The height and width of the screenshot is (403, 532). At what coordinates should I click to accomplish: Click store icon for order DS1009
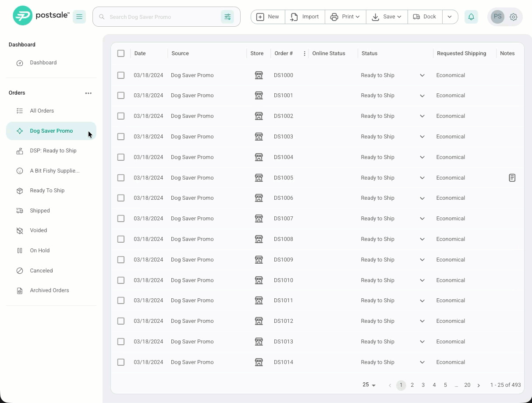click(x=259, y=259)
